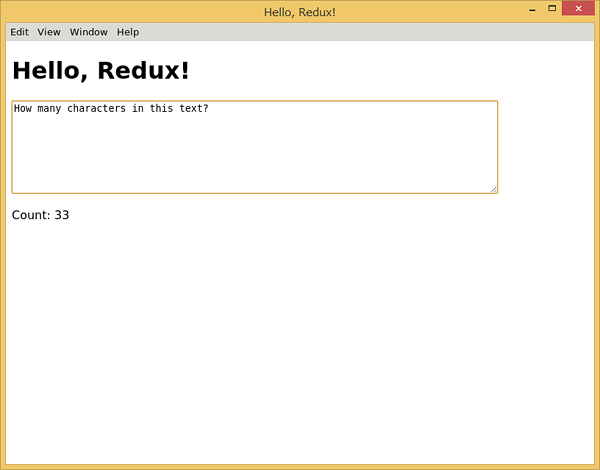Maximize the Hello, Redux! window

click(x=552, y=8)
